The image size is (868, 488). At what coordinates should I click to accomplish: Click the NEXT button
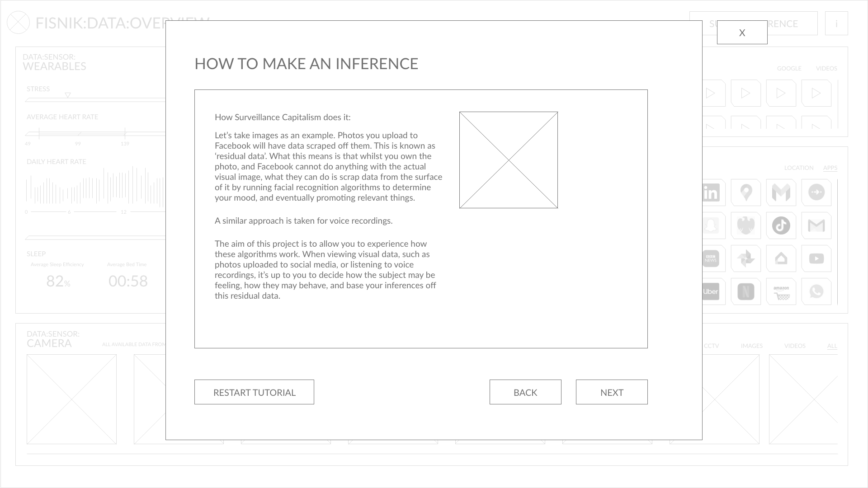tap(612, 392)
